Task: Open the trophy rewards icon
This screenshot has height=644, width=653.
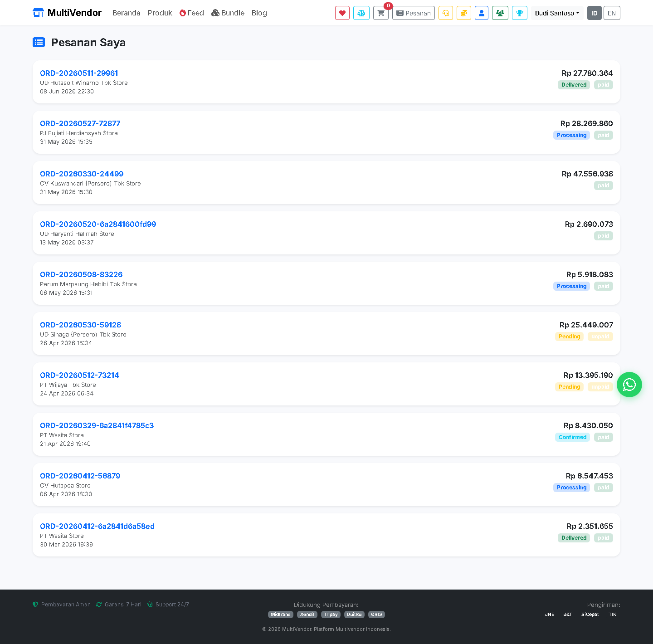Action: coord(520,13)
